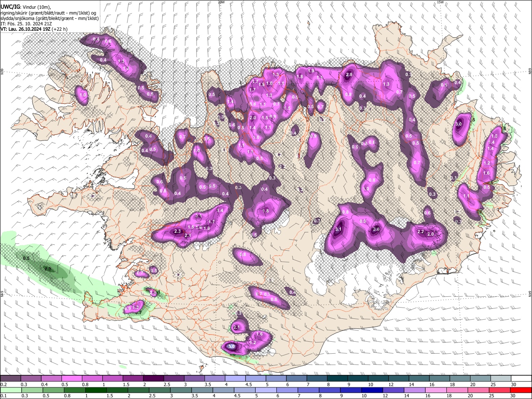Click the 'UWC/IG' title label

tap(10, 7)
